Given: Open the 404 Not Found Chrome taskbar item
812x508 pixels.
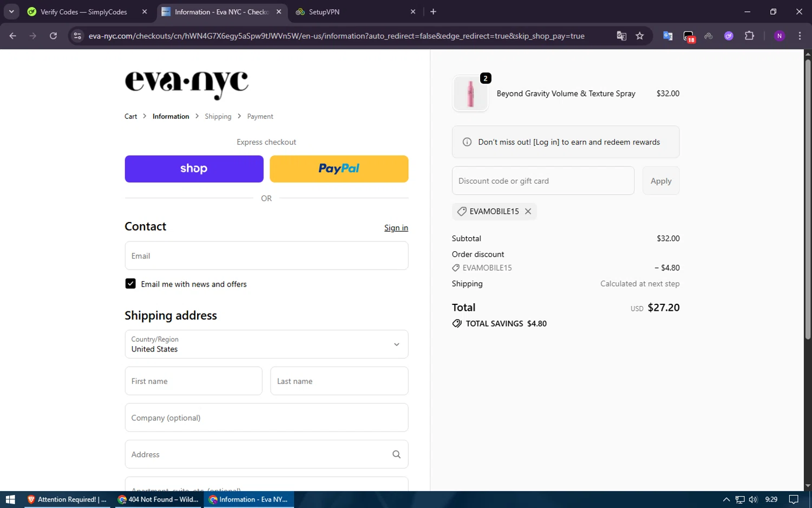Looking at the screenshot, I should coord(158,499).
